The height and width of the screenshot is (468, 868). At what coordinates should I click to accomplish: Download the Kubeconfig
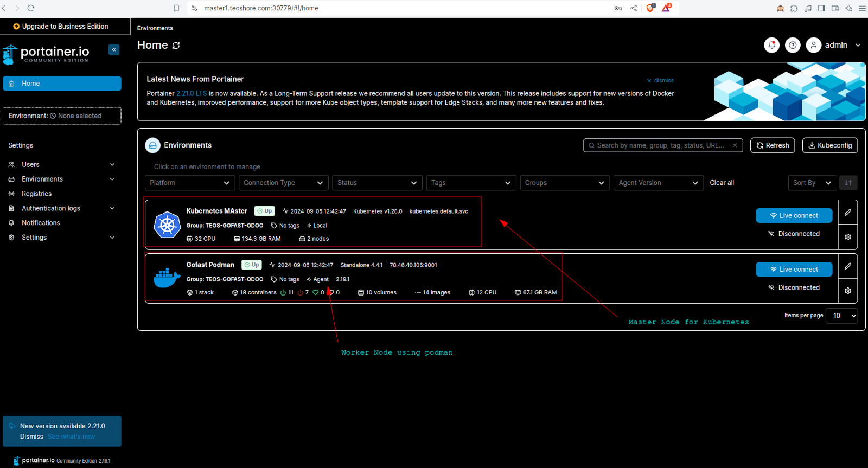point(830,145)
